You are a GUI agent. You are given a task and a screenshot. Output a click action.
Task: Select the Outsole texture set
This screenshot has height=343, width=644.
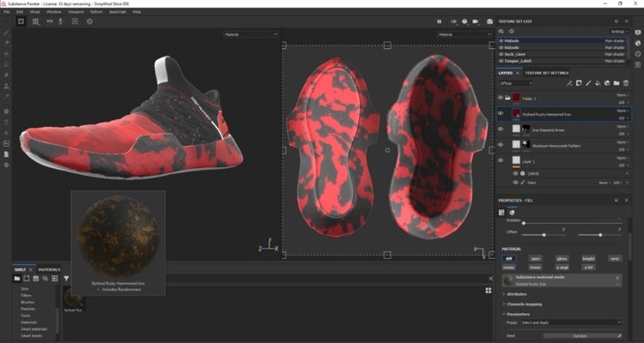click(x=562, y=48)
